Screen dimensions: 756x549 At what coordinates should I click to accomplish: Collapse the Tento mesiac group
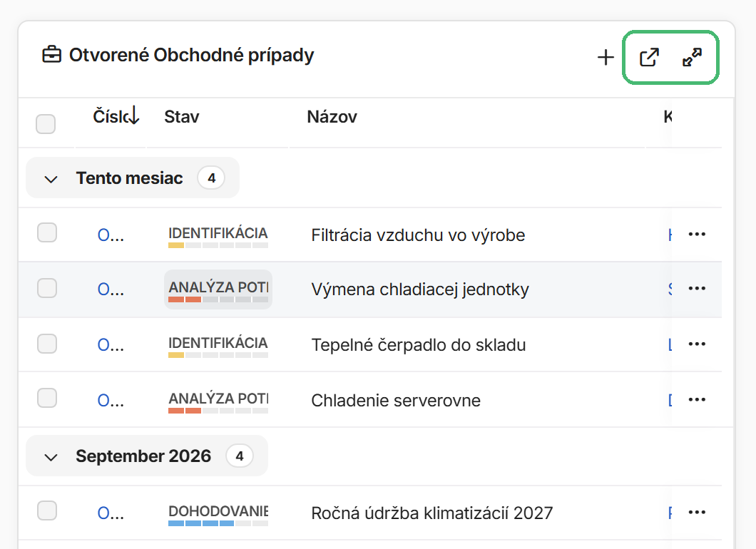[x=51, y=179]
